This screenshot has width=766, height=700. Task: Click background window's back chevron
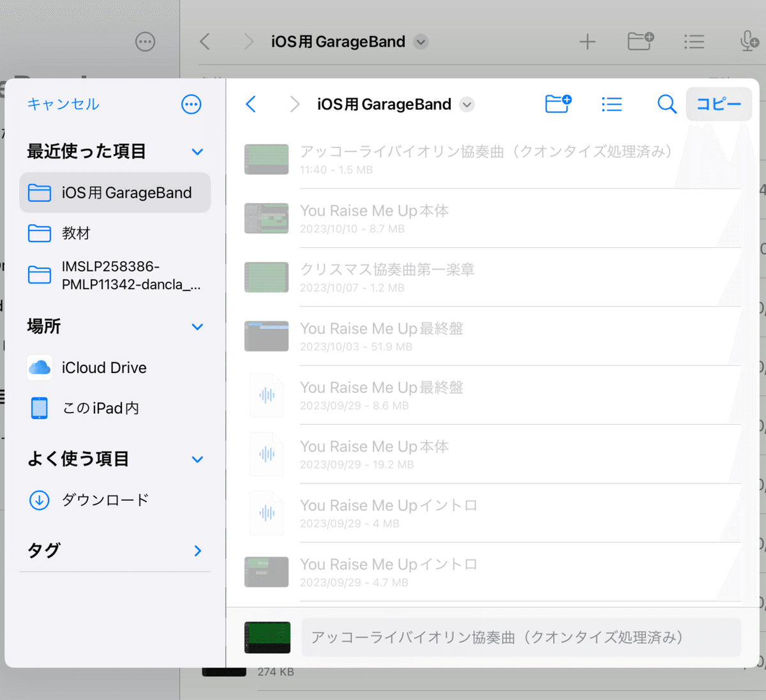click(205, 42)
